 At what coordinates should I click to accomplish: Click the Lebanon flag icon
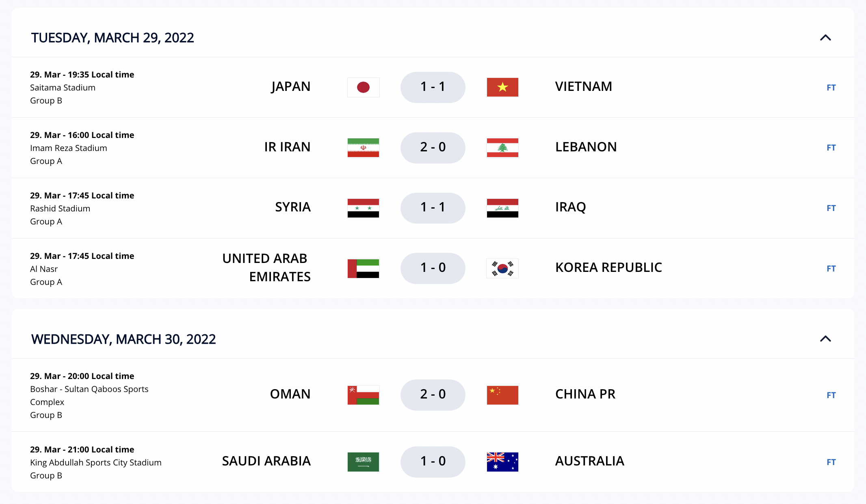[x=502, y=148]
